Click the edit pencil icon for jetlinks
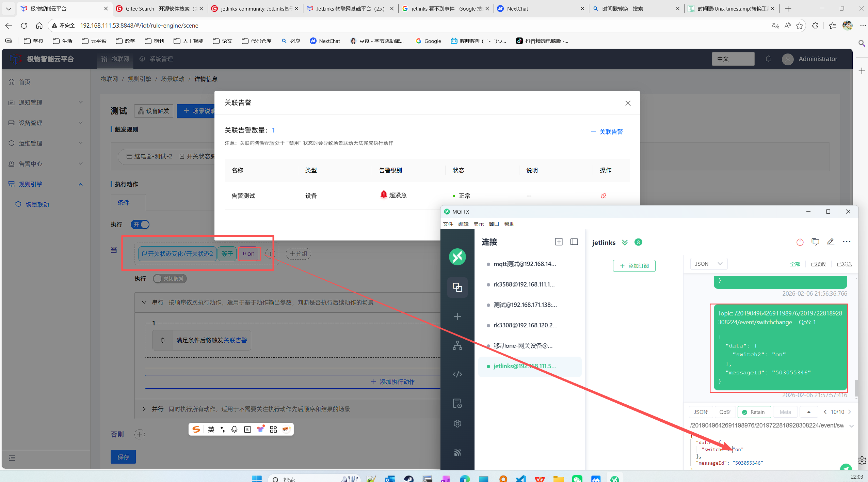This screenshot has height=482, width=868. 830,242
